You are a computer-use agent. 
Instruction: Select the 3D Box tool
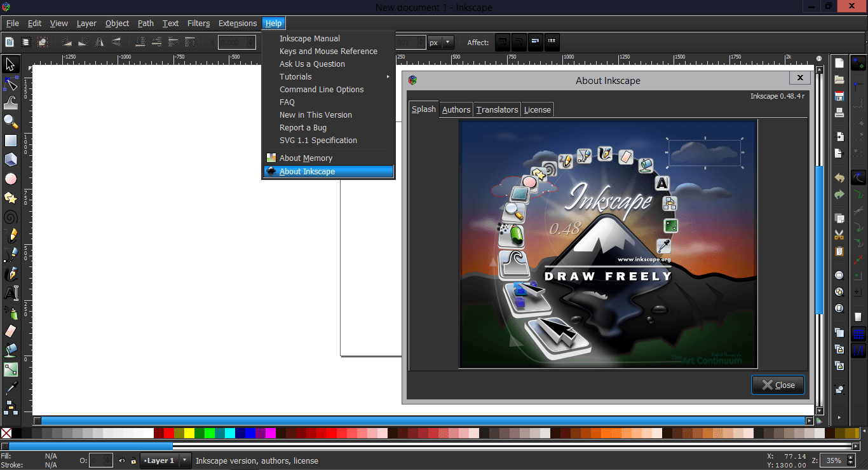[x=10, y=160]
